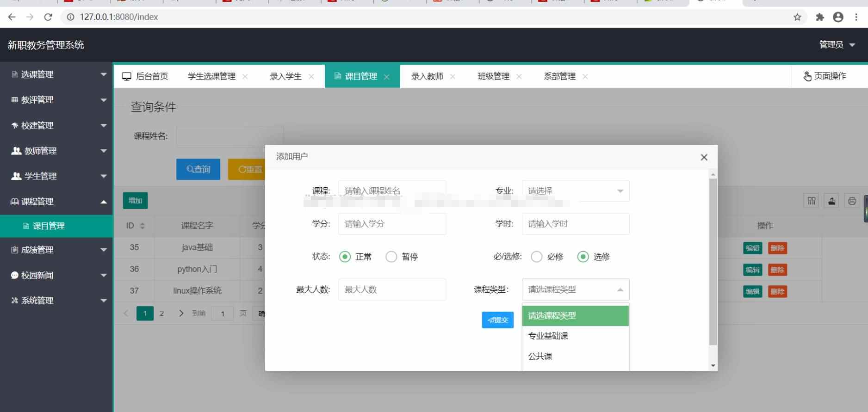Screen dimensions: 868x412
Task: Open the browser profile account icon
Action: coord(838,17)
